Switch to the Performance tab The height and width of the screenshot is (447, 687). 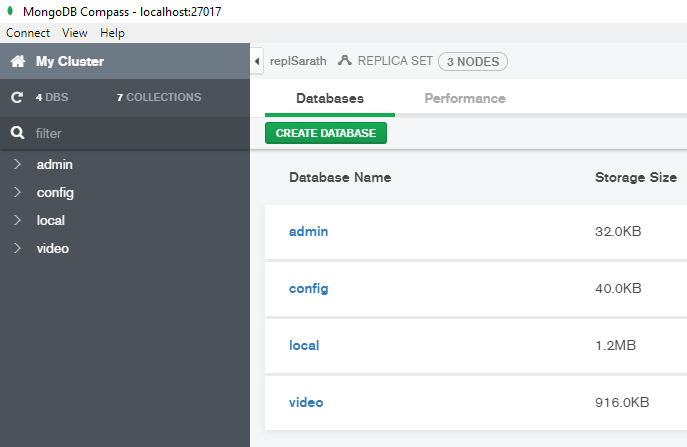(465, 98)
